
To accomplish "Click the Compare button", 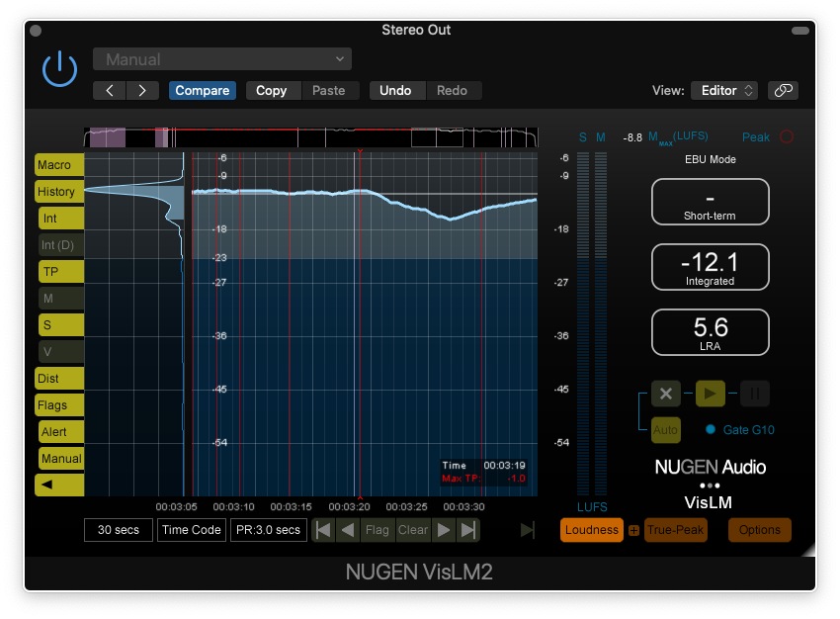I will coord(203,90).
